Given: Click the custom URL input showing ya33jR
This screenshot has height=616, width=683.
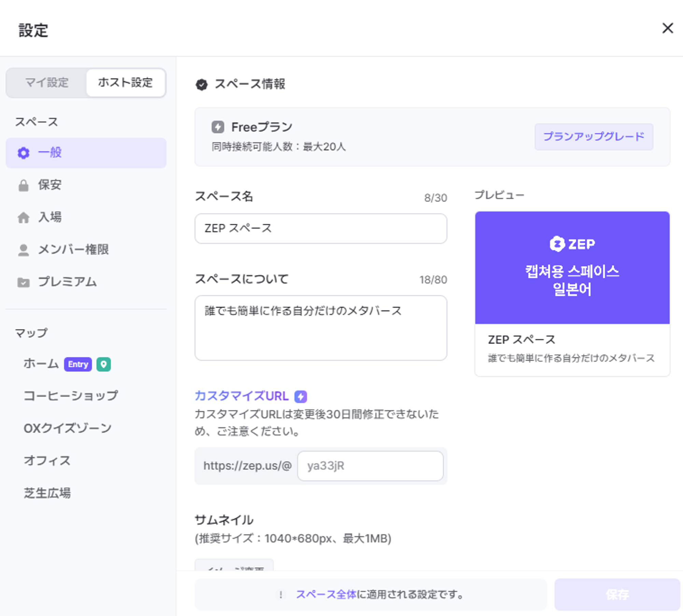Looking at the screenshot, I should [370, 466].
